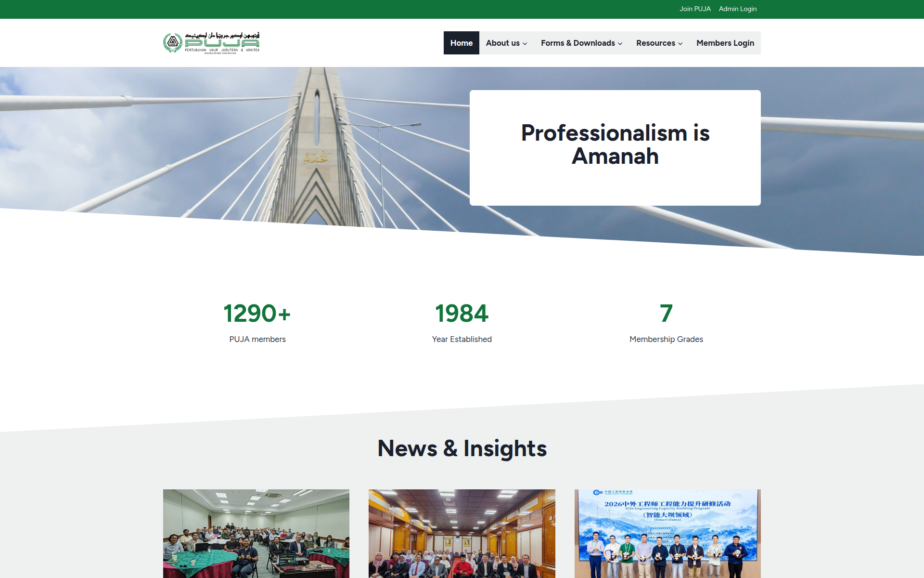Expand the About us dropdown menu
This screenshot has height=578, width=924.
tap(506, 43)
